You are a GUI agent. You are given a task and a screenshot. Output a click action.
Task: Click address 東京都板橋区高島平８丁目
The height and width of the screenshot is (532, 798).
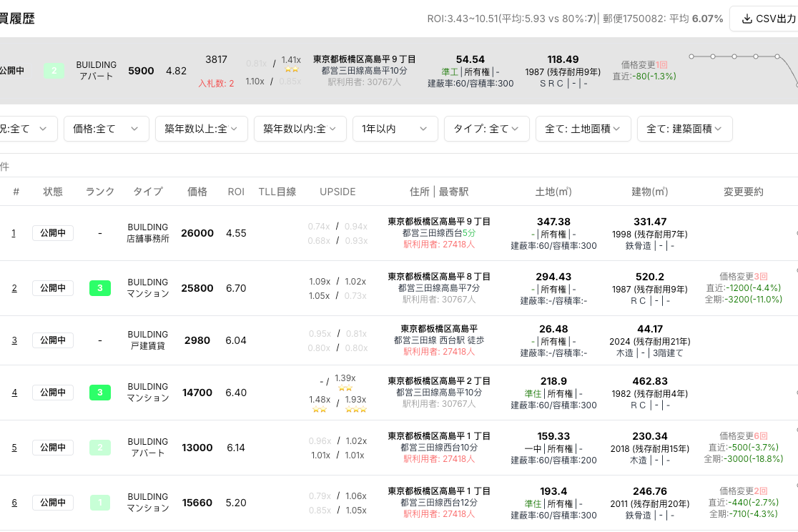[x=439, y=277]
